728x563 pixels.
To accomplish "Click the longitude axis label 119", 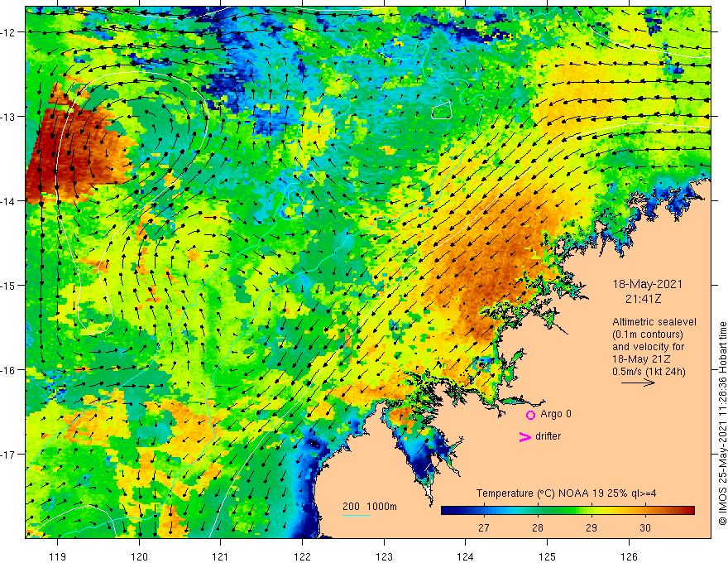I will coord(58,556).
